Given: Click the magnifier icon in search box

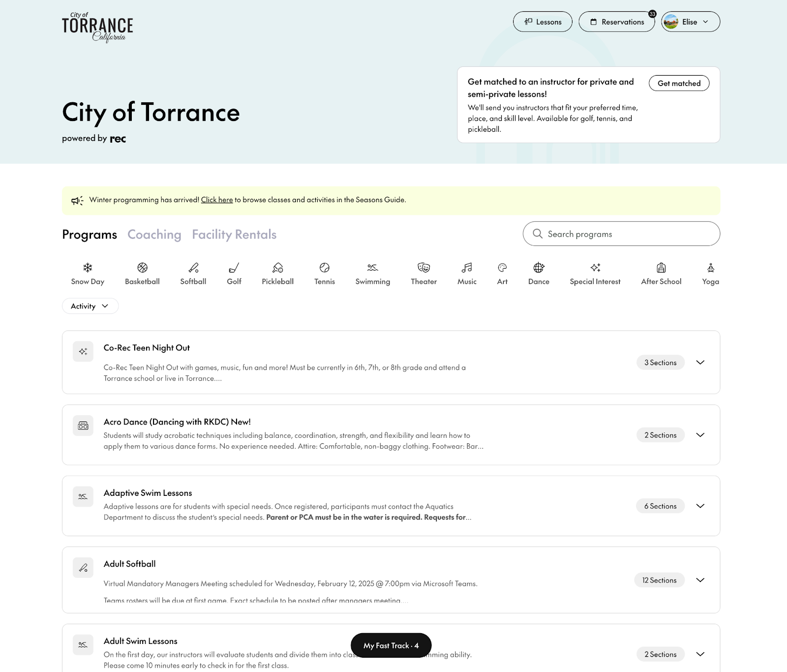Looking at the screenshot, I should tap(538, 234).
